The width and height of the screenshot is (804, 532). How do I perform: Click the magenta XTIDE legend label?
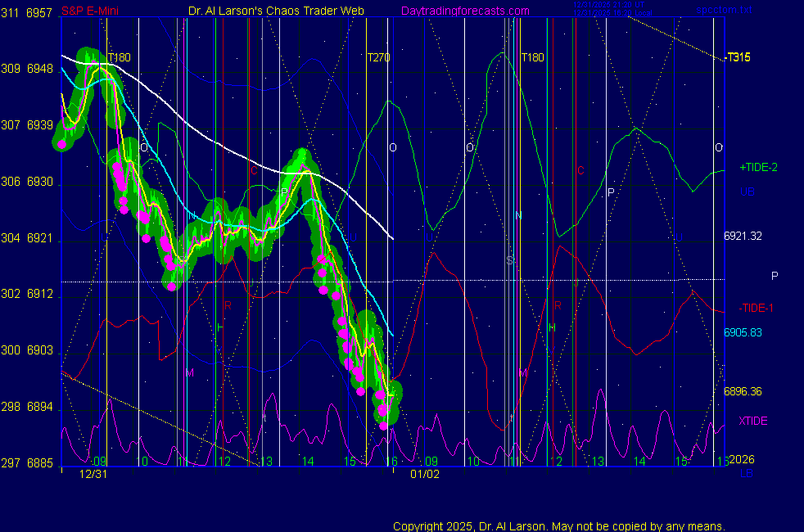(x=752, y=421)
